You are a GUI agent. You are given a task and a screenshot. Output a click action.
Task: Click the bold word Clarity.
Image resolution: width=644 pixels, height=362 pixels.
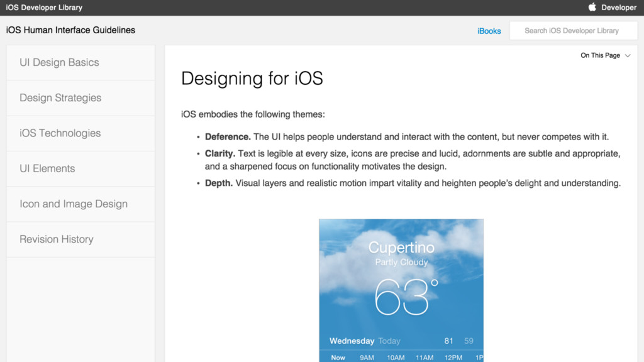tap(219, 153)
